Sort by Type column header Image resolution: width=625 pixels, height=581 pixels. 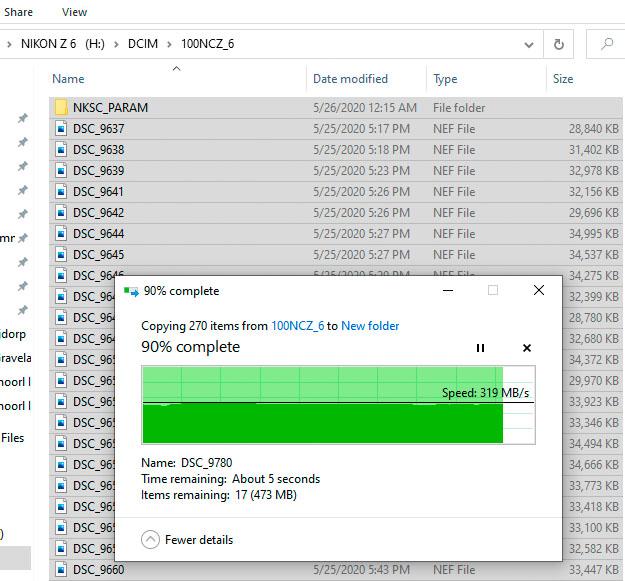point(445,79)
